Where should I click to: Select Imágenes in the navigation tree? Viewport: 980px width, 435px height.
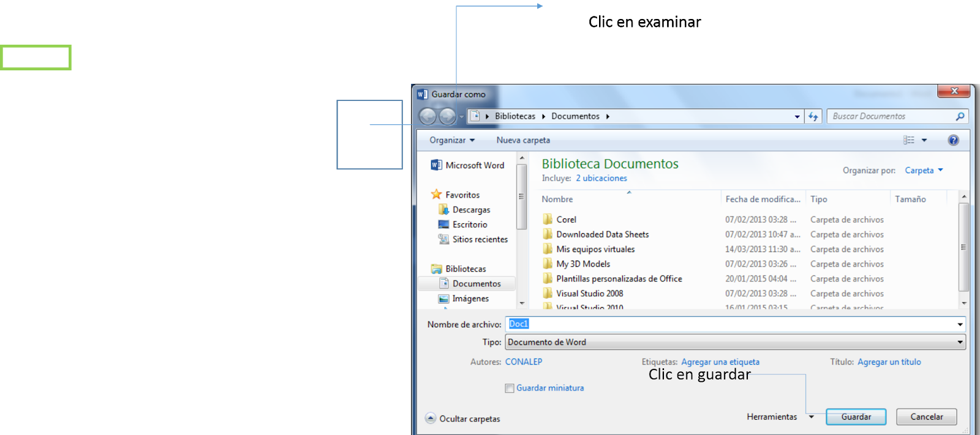pyautogui.click(x=470, y=299)
